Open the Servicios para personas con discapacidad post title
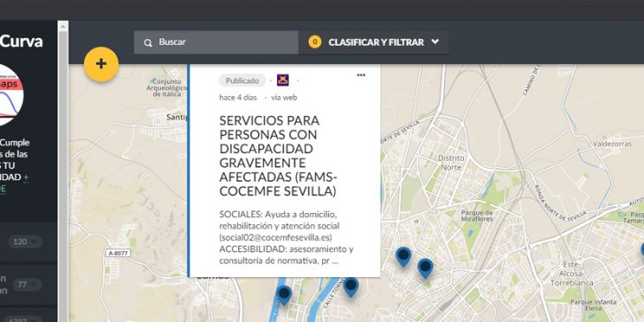644x322 pixels. point(279,156)
